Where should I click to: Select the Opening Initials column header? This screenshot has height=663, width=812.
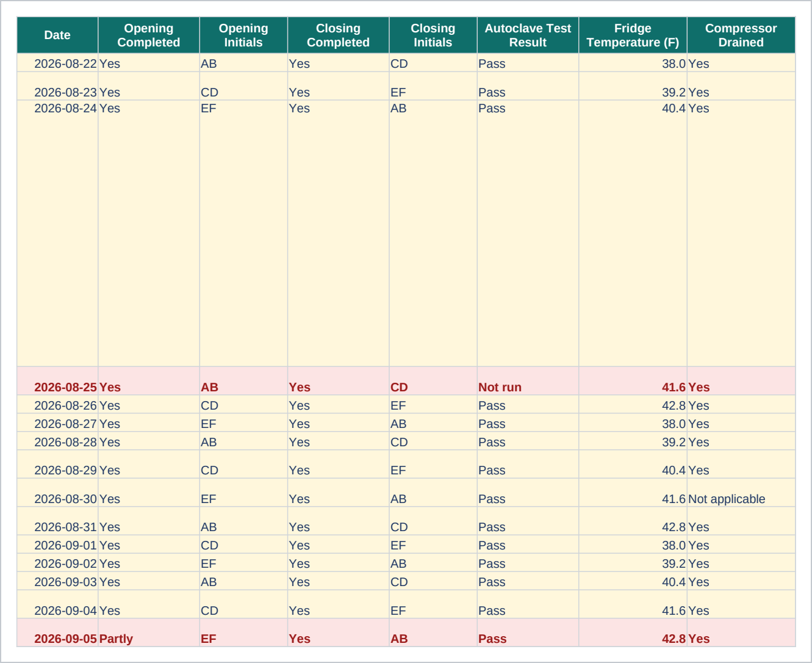pyautogui.click(x=243, y=35)
